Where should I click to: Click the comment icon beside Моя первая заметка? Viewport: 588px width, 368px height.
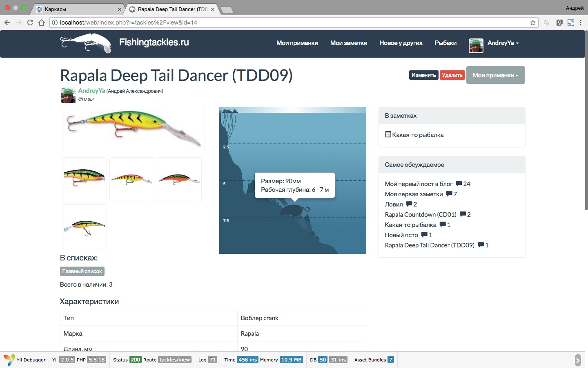pos(449,194)
